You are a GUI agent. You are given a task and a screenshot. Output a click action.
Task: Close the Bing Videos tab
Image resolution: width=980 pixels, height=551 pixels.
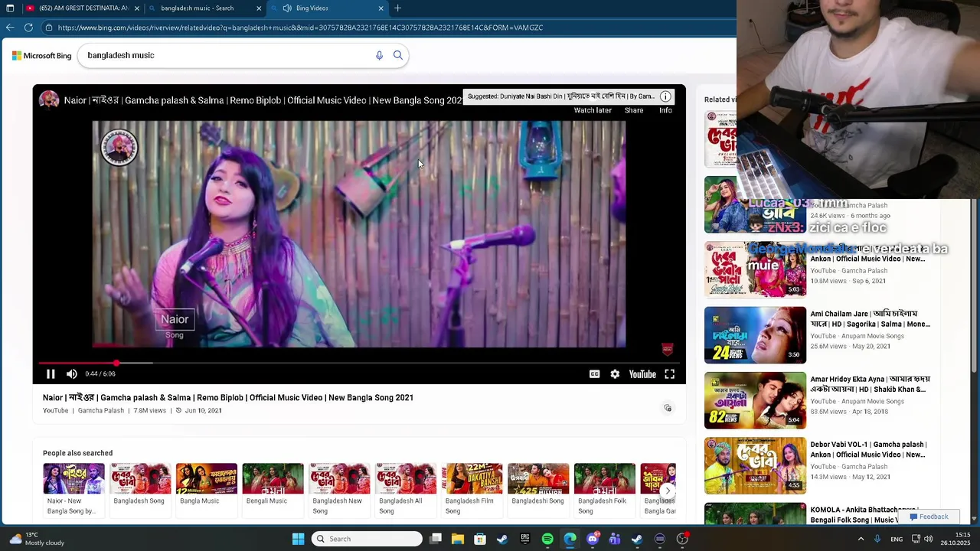381,8
